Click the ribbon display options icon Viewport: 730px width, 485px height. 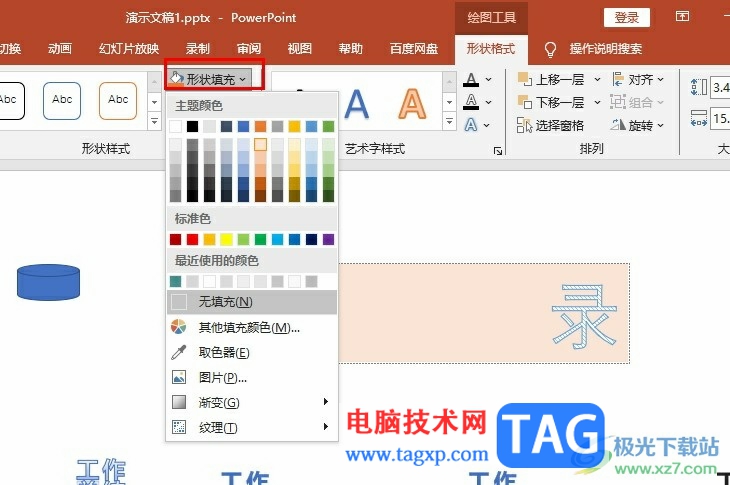click(682, 17)
